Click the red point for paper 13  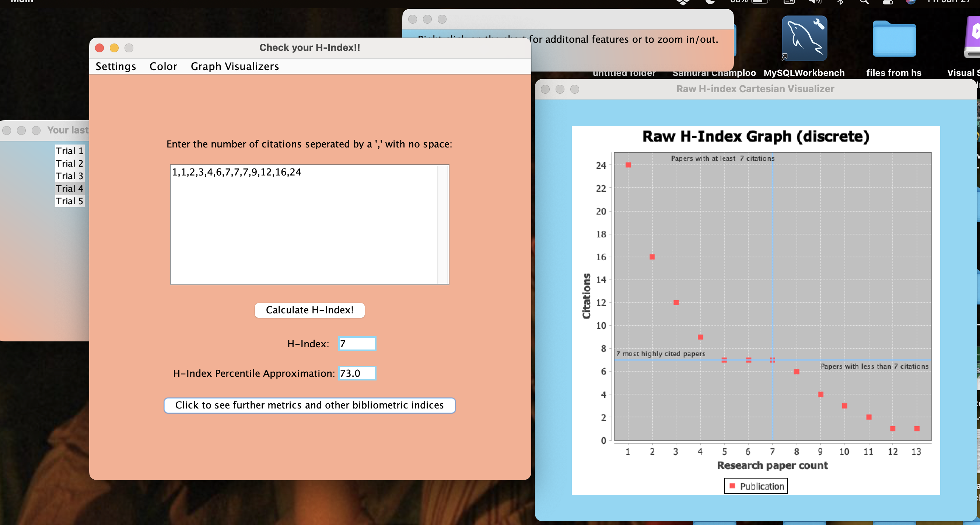tap(917, 429)
